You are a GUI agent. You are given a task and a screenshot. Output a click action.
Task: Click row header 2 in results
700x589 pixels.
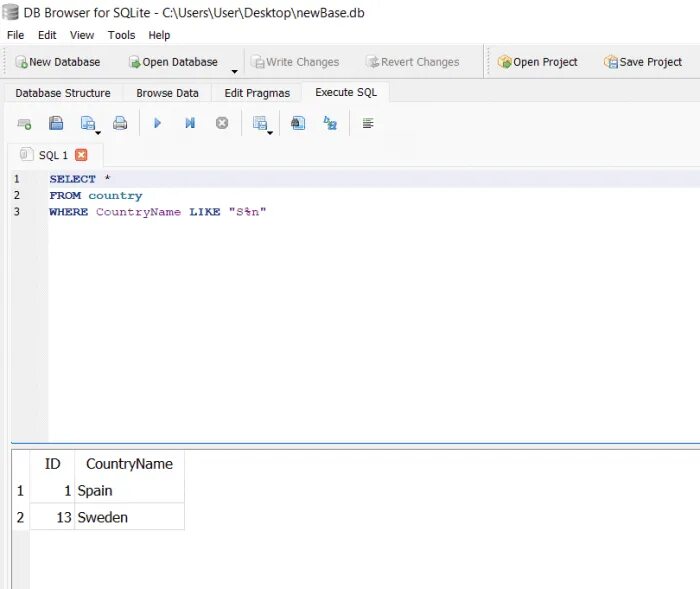[20, 517]
